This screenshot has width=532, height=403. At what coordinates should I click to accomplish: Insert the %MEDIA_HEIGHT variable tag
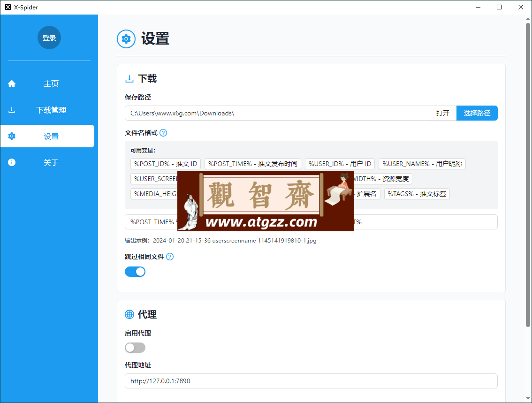click(x=154, y=194)
